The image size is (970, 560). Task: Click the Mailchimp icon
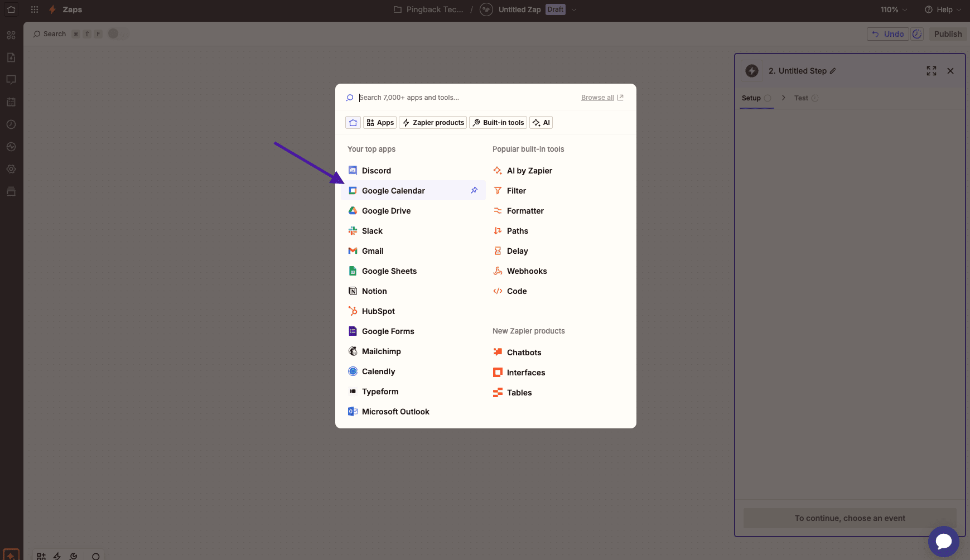coord(353,351)
